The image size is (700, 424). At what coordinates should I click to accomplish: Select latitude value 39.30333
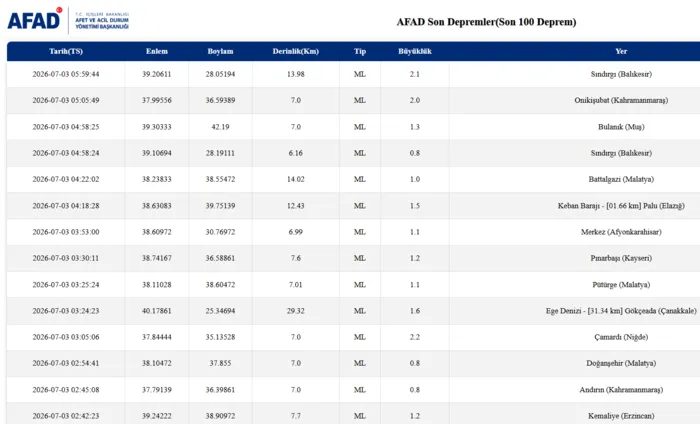pos(157,127)
